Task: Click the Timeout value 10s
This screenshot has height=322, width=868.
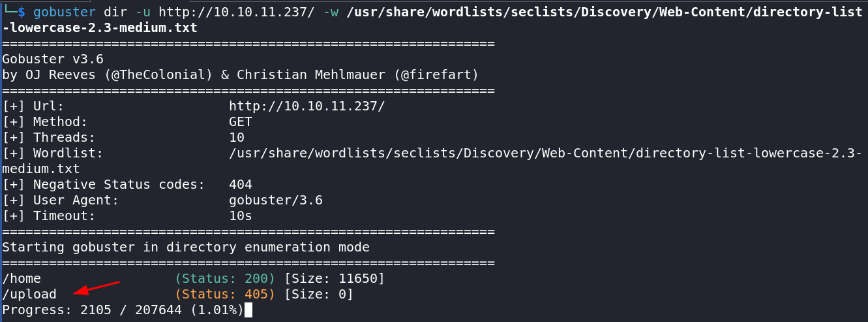Action: [241, 216]
